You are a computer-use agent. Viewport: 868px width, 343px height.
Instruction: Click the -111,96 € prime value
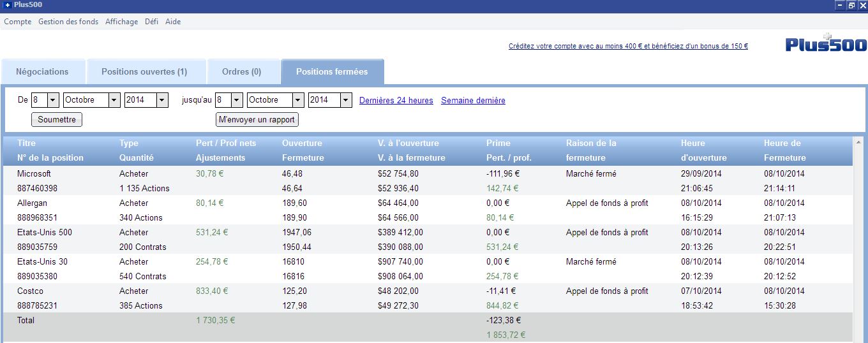[503, 173]
